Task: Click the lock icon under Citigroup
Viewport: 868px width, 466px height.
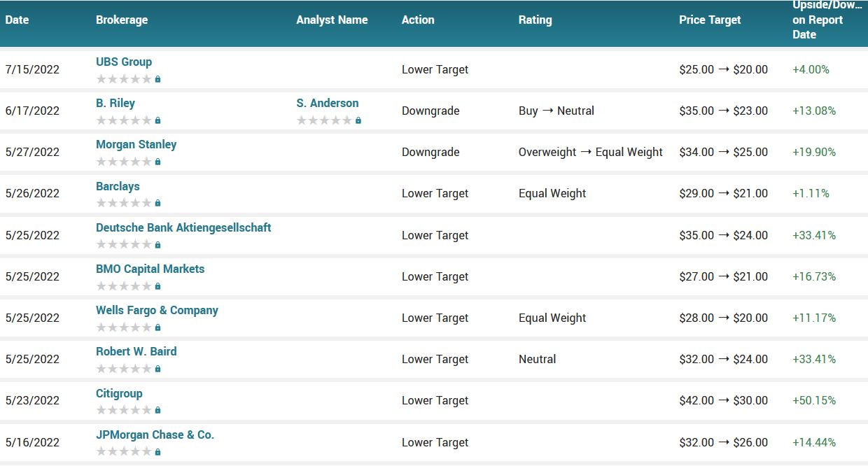Action: (x=157, y=410)
